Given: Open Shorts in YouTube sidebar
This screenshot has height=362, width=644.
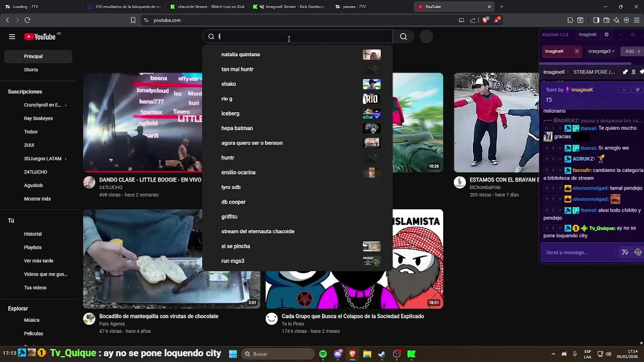Looking at the screenshot, I should 38,70.
